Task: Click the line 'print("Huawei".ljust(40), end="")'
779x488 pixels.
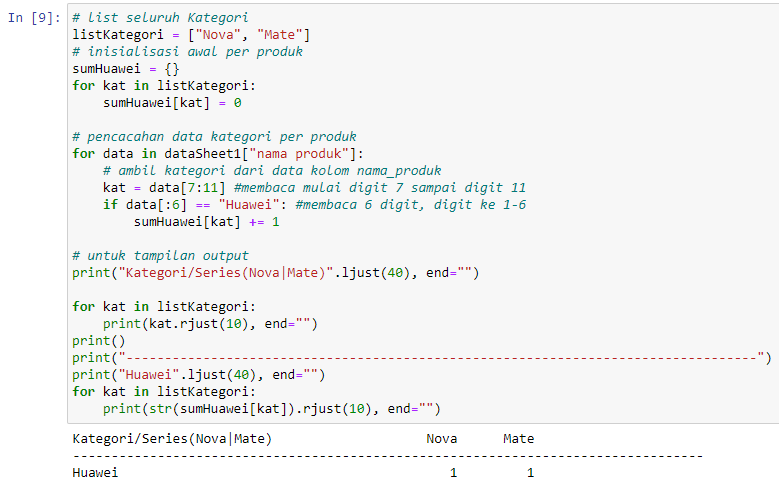Action: 199,375
